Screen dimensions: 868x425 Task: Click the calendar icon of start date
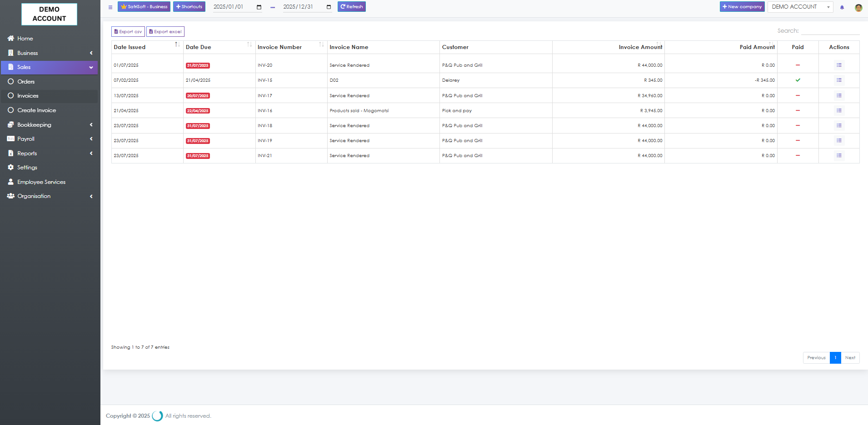coord(259,7)
